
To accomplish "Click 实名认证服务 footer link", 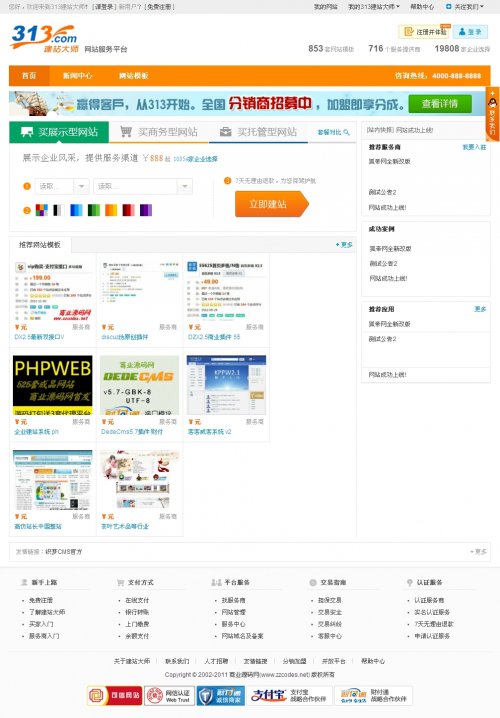I will click(432, 612).
